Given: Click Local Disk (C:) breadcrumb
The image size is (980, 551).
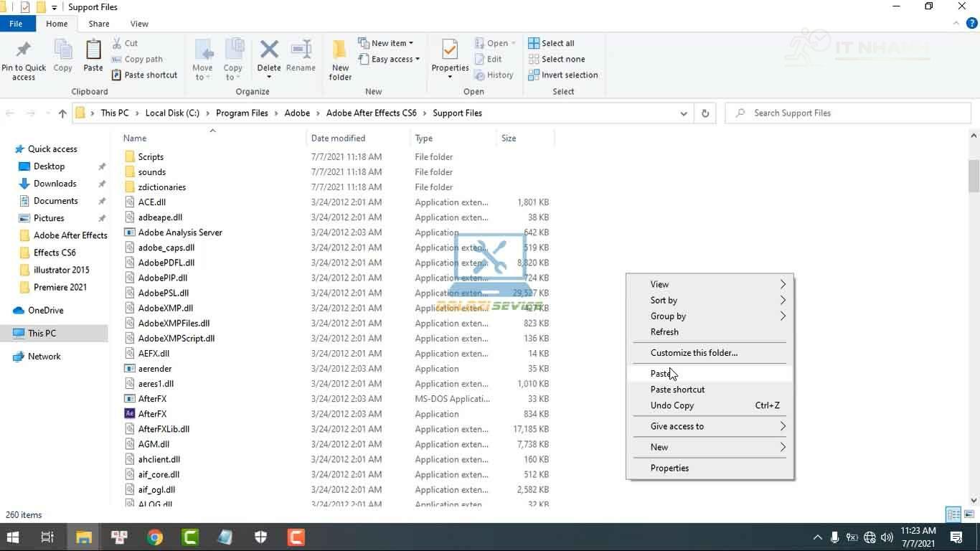Looking at the screenshot, I should pyautogui.click(x=172, y=113).
